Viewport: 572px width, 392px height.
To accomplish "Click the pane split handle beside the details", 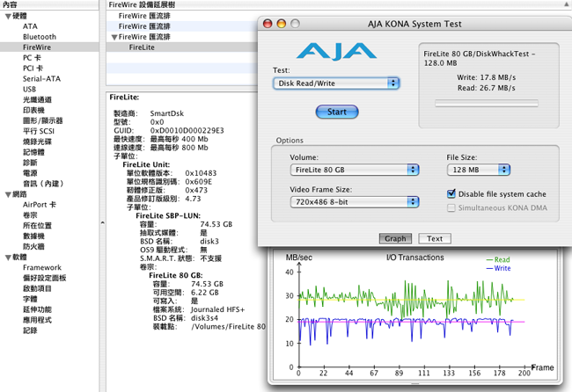I will click(x=102, y=222).
